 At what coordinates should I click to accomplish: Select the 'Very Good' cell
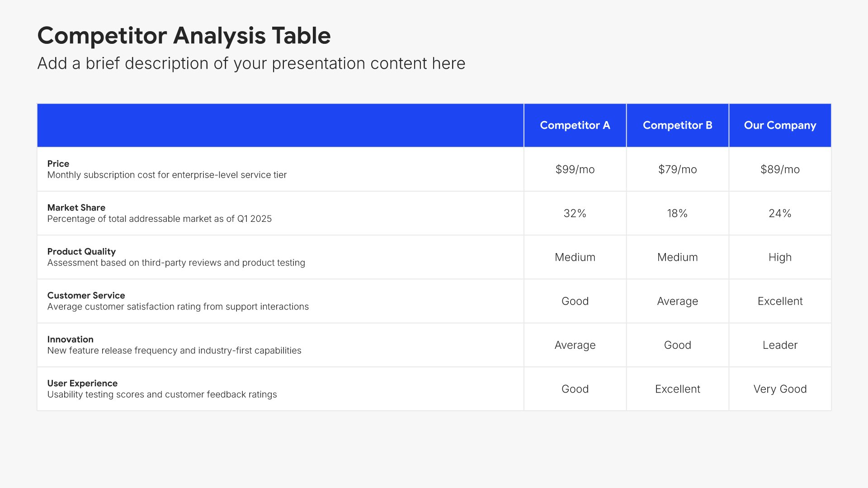pyautogui.click(x=780, y=389)
